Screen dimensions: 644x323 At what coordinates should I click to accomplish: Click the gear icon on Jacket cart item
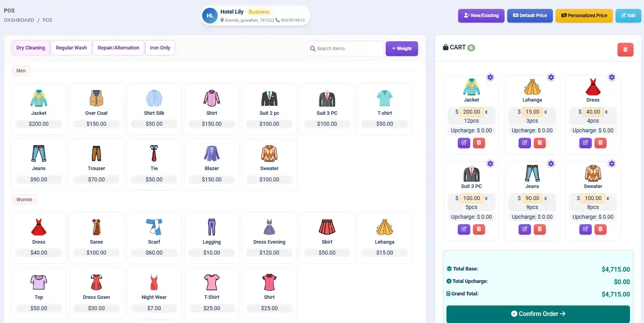point(490,77)
